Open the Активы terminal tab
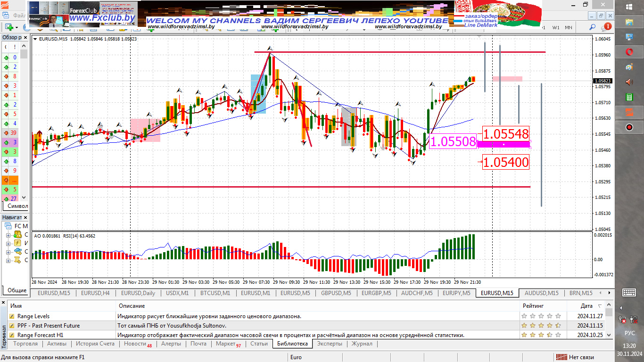Viewport: 644px width, 362px height. (x=57, y=344)
